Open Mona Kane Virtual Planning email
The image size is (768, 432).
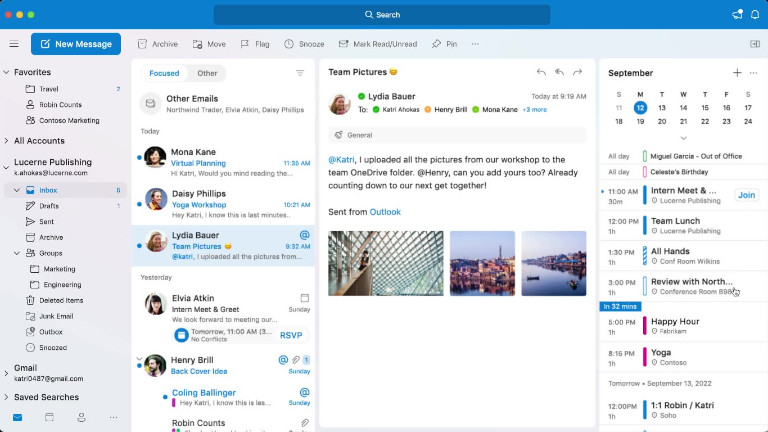coord(223,162)
